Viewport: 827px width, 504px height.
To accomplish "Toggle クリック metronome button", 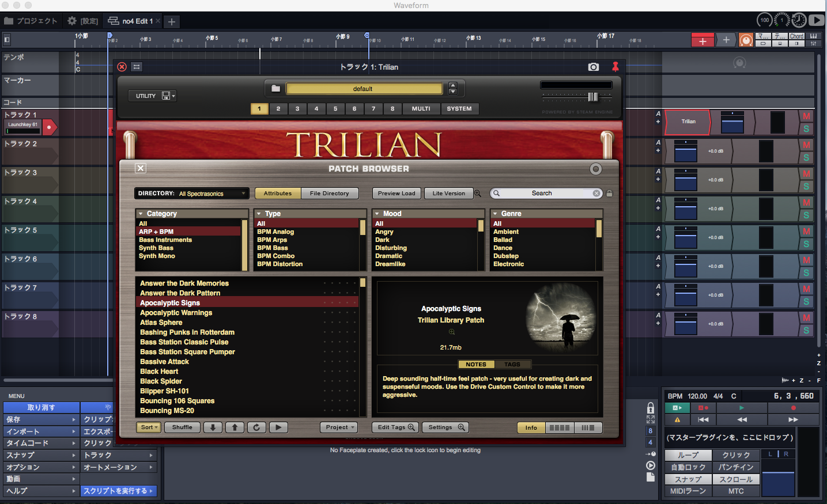I will tap(737, 455).
